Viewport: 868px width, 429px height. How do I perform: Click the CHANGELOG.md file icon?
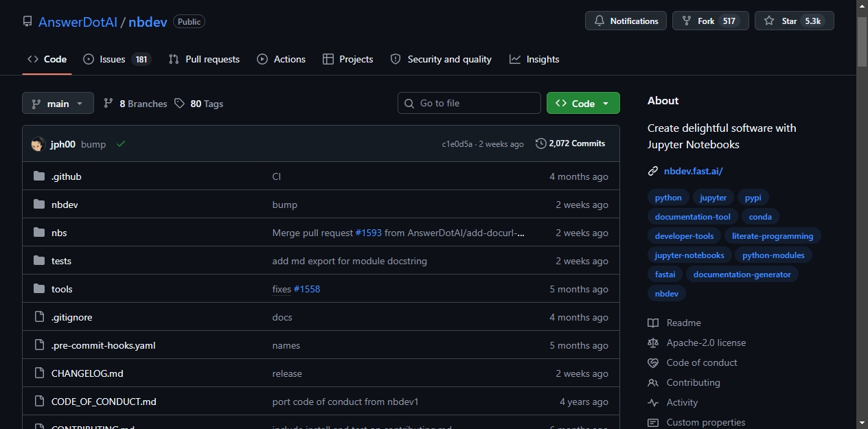point(39,373)
